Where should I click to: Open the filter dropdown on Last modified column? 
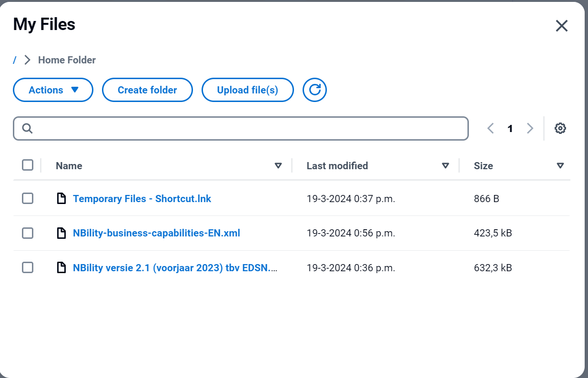446,165
